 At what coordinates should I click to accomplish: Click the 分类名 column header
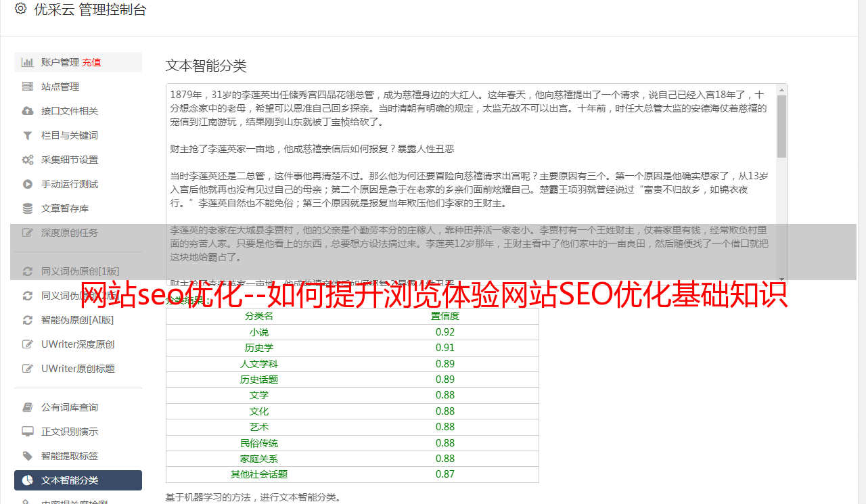point(259,316)
